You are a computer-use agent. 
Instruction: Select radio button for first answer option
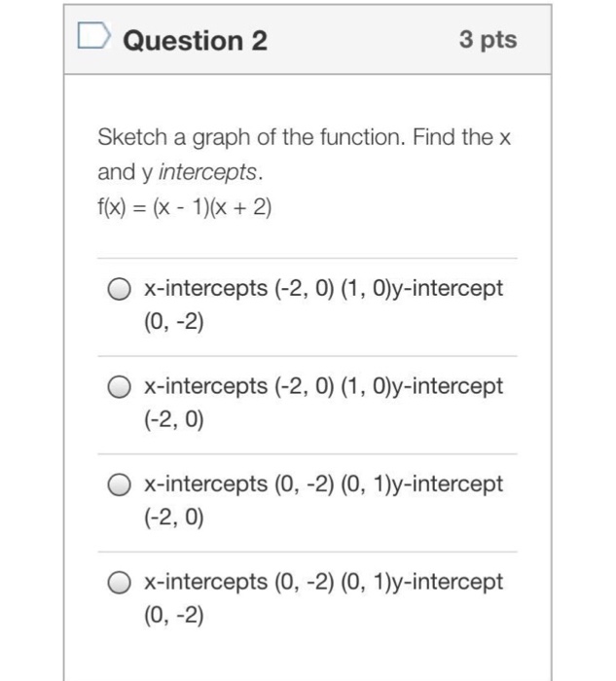pos(119,289)
